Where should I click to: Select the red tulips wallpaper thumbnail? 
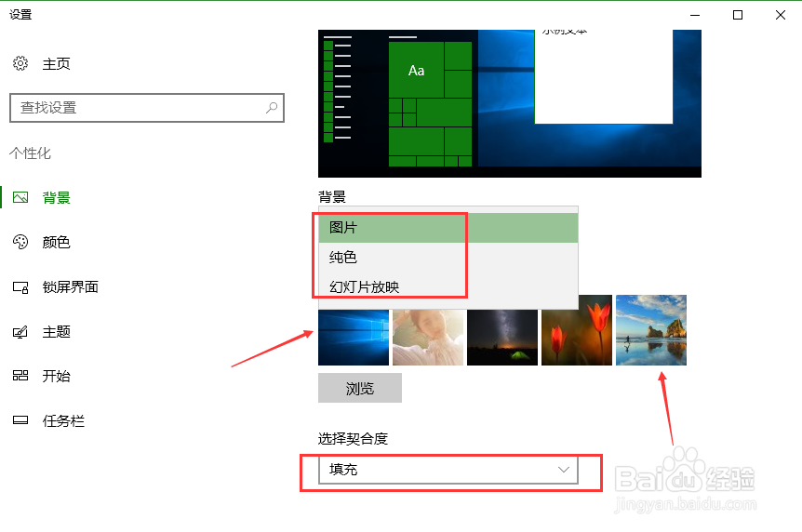(577, 330)
